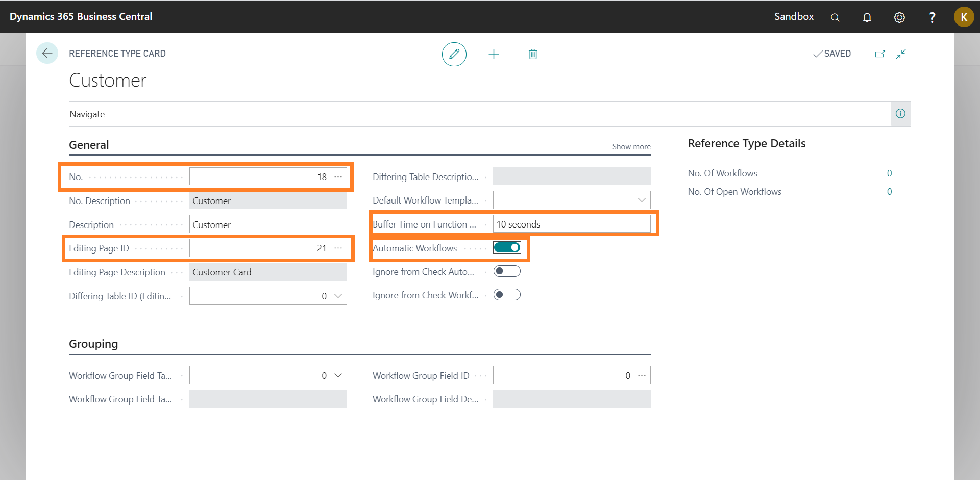
Task: Toggle the FactBox information icon
Action: click(900, 114)
